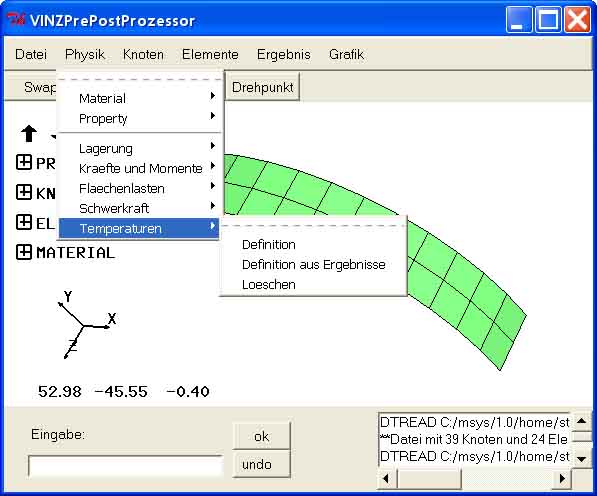Click the VINZ application title bar icon
Screen dimensions: 597x496
[16, 20]
